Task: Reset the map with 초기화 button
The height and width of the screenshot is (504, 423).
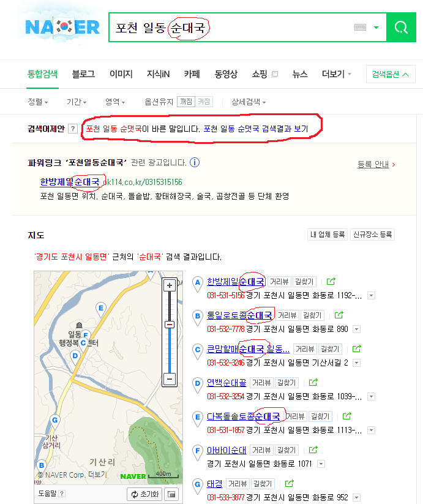Action: pyautogui.click(x=144, y=494)
